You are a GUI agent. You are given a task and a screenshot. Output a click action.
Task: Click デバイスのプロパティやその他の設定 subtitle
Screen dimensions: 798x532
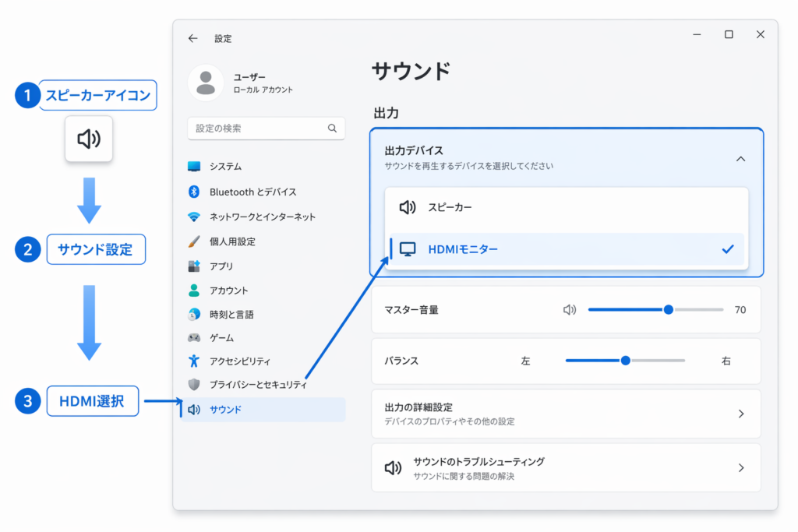(450, 421)
